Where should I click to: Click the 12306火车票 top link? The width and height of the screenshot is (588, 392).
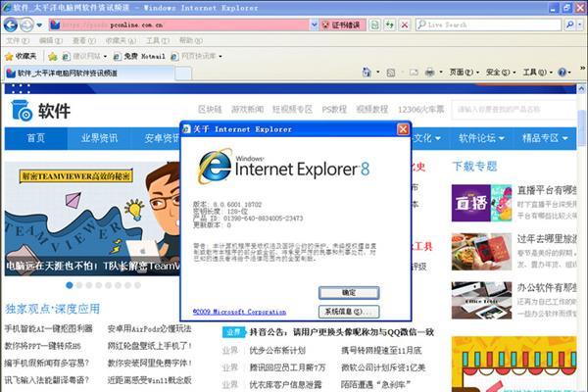point(420,109)
